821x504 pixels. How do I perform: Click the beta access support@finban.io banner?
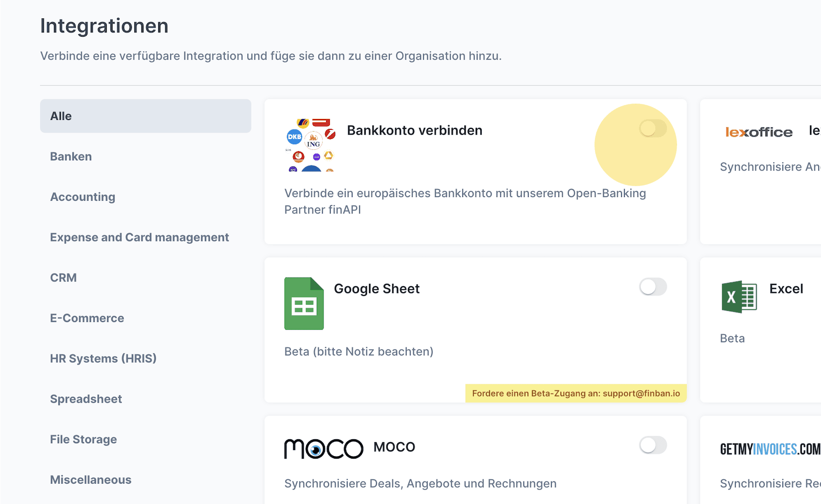576,393
